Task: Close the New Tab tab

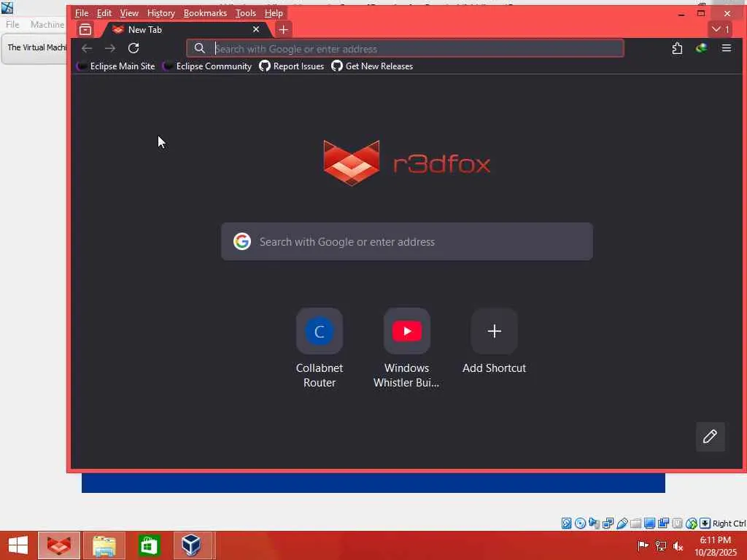Action: [x=256, y=29]
